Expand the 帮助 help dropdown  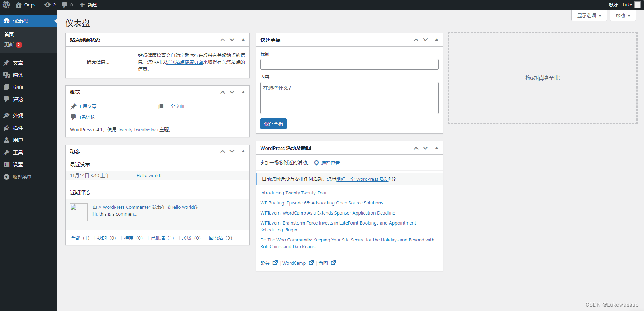[623, 15]
